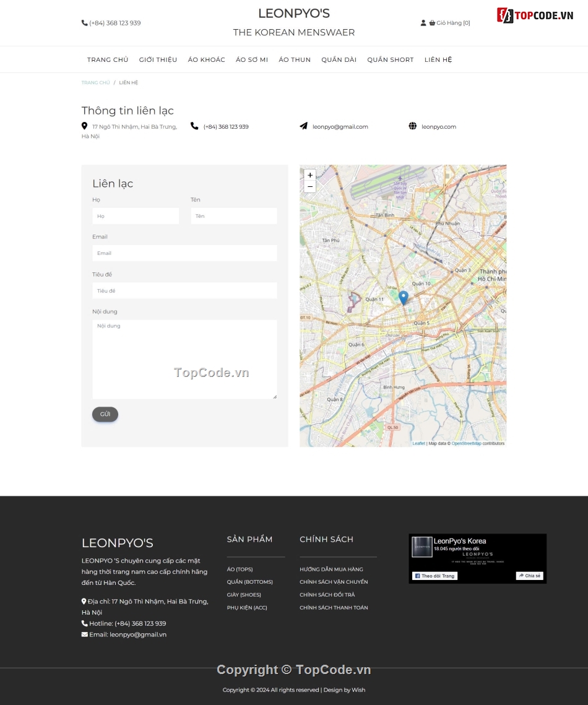Screen dimensions: 588x705
Task: Click footer LEONPYO'S heading
Action: pyautogui.click(x=118, y=543)
